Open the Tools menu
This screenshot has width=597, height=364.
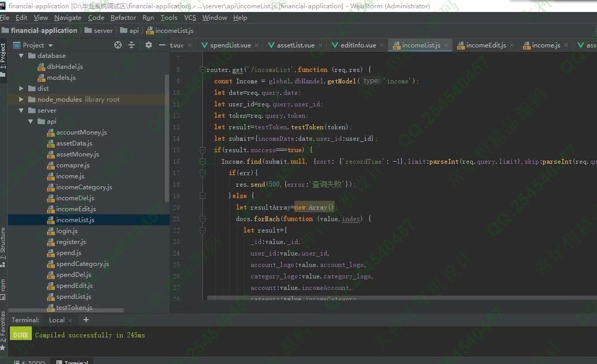coord(169,18)
